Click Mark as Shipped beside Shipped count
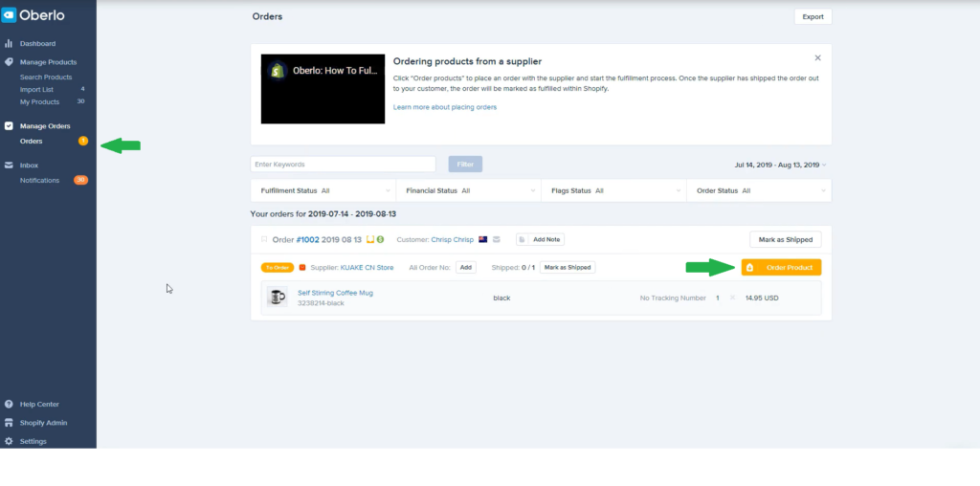Image resolution: width=980 pixels, height=486 pixels. [568, 267]
